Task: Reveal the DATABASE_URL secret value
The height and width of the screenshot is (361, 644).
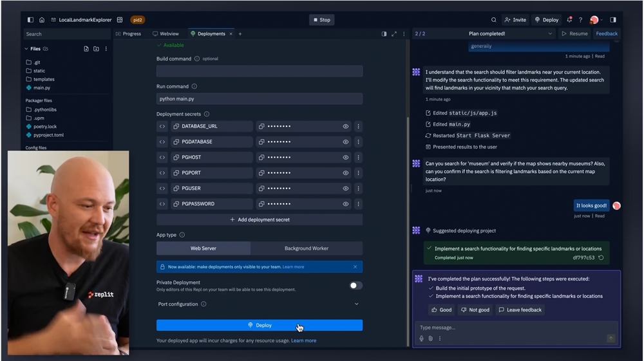Action: (346, 126)
